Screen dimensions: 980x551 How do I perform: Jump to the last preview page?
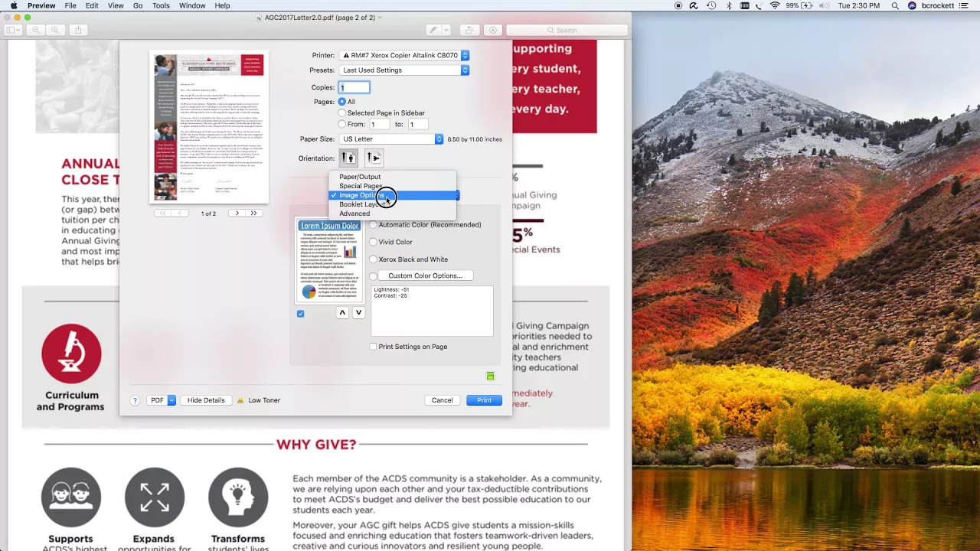(x=253, y=214)
